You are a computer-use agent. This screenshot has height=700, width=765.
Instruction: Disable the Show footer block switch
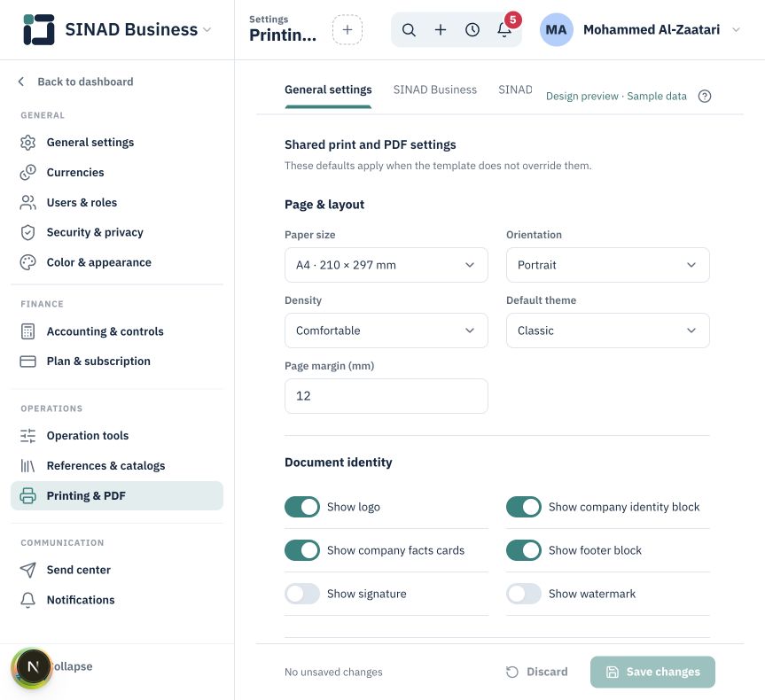click(524, 550)
